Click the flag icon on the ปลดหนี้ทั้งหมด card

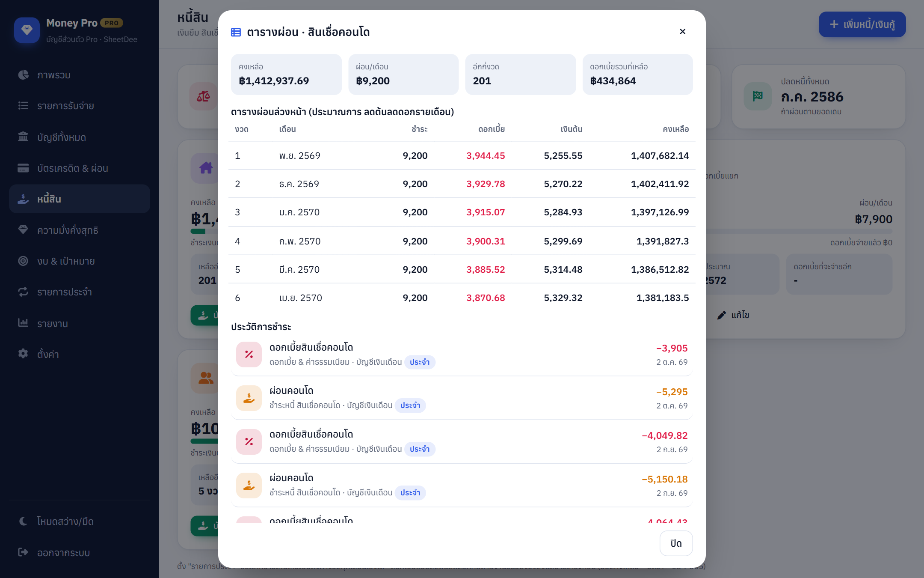click(x=758, y=96)
